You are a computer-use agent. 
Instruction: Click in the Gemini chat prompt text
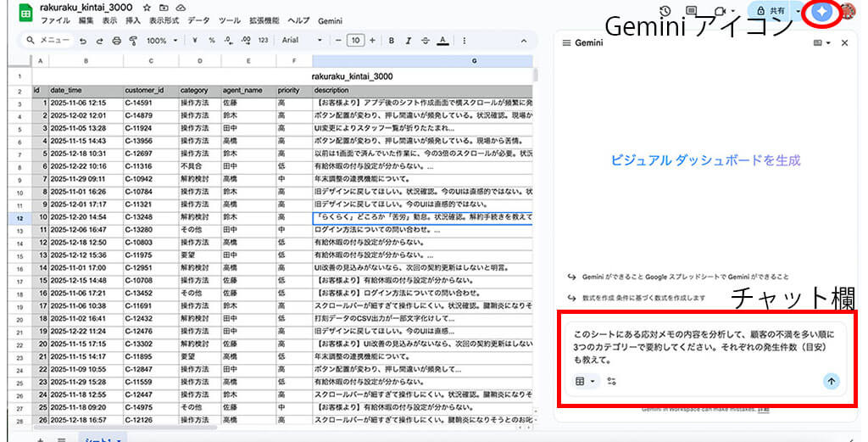pos(704,347)
